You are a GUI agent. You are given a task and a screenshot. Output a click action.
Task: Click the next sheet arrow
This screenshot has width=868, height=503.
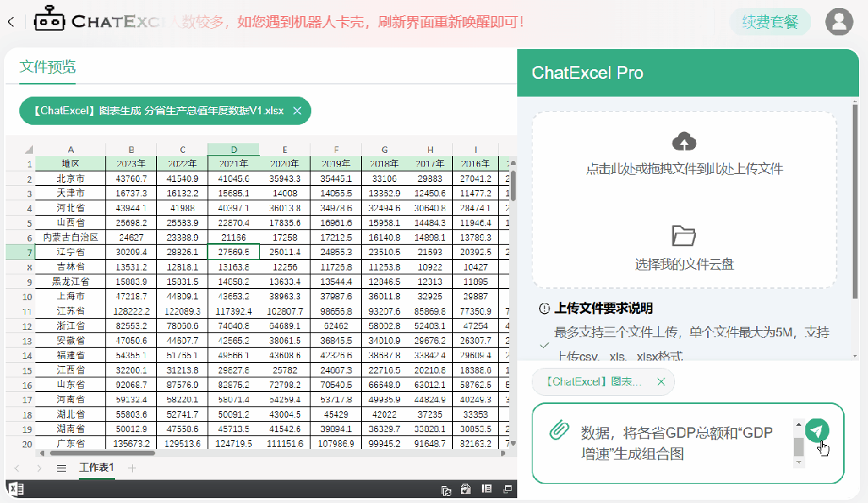[39, 468]
